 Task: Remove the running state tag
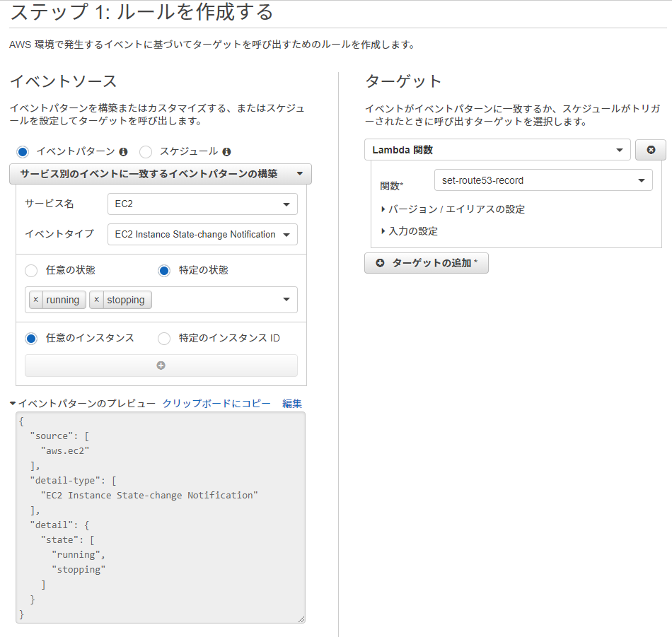[x=36, y=300]
